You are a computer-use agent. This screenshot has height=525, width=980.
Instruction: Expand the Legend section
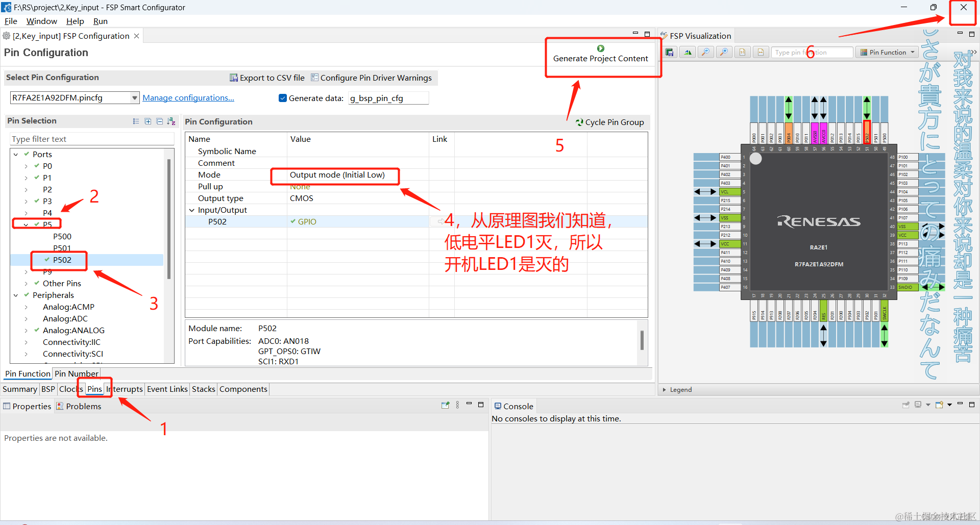664,389
